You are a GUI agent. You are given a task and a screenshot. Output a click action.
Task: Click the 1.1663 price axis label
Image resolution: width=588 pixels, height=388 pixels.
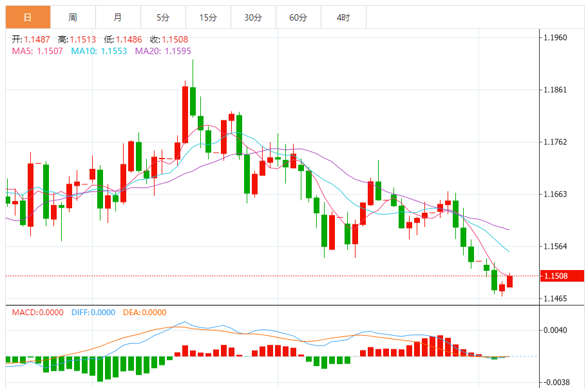pyautogui.click(x=555, y=194)
